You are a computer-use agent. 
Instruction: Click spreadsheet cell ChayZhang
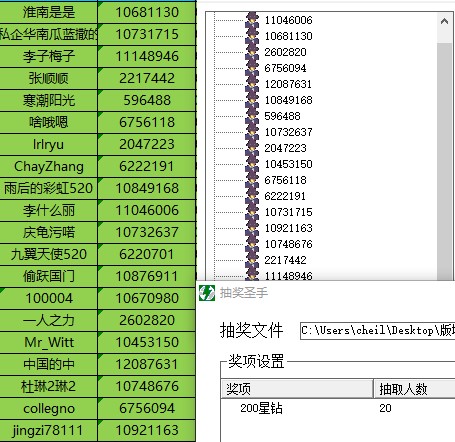pyautogui.click(x=49, y=166)
